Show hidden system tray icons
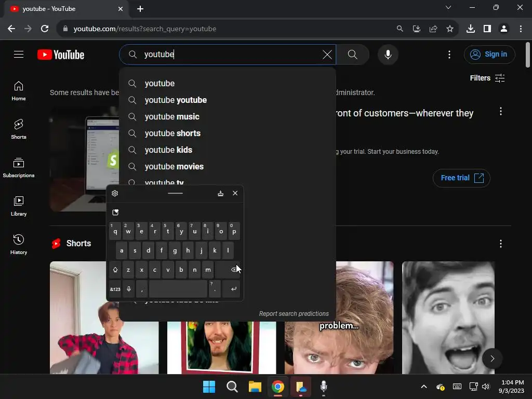Screen dimensions: 532x399 point(424,387)
